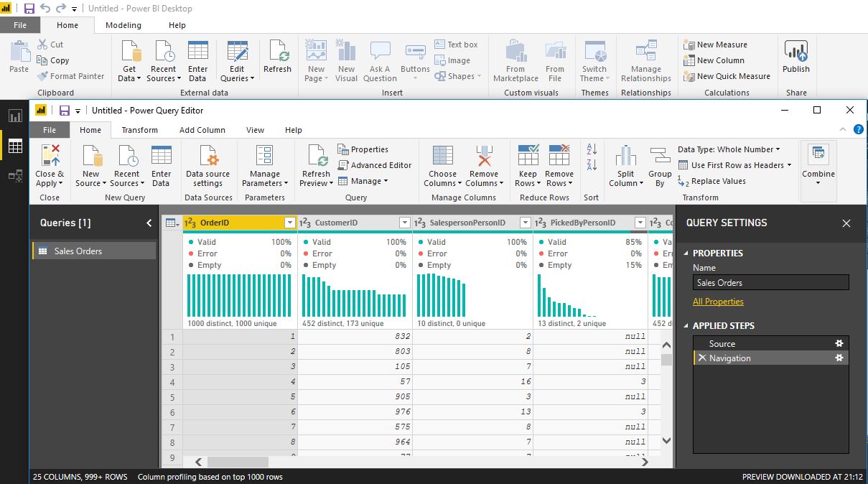Click Remove Columns icon
This screenshot has width=868, height=484.
(x=484, y=157)
